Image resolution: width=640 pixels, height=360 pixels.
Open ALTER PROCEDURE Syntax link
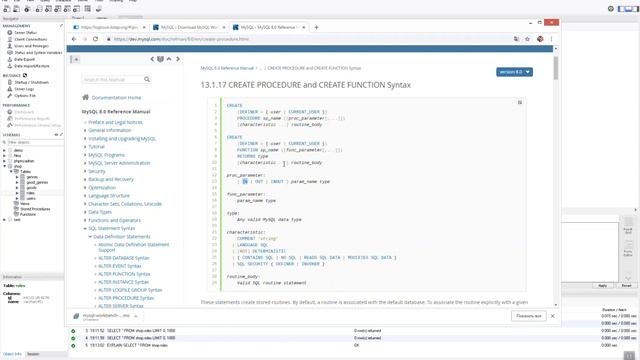coord(126,298)
